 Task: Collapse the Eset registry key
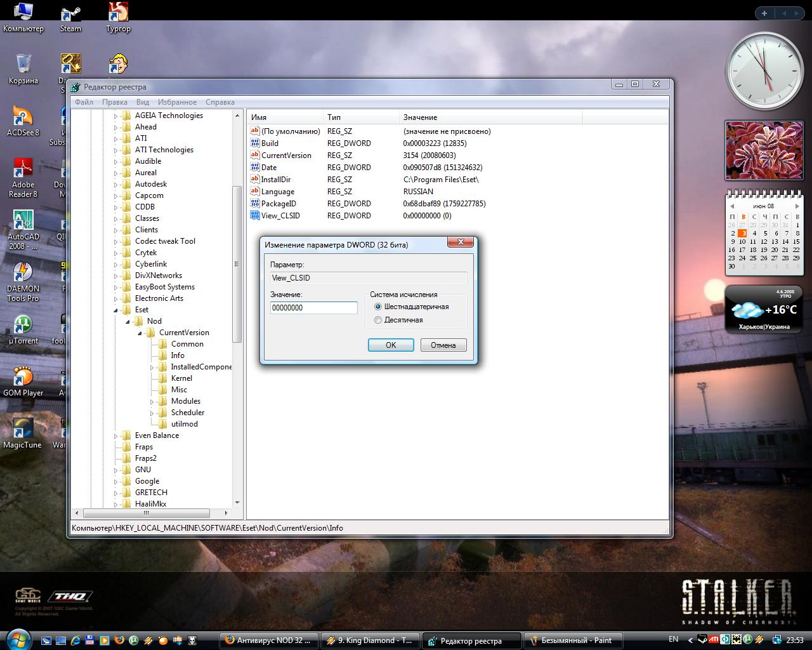click(116, 310)
